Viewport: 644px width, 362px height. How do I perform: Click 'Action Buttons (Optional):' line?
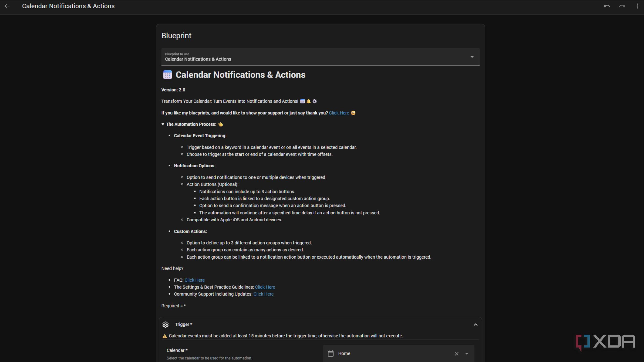point(213,184)
